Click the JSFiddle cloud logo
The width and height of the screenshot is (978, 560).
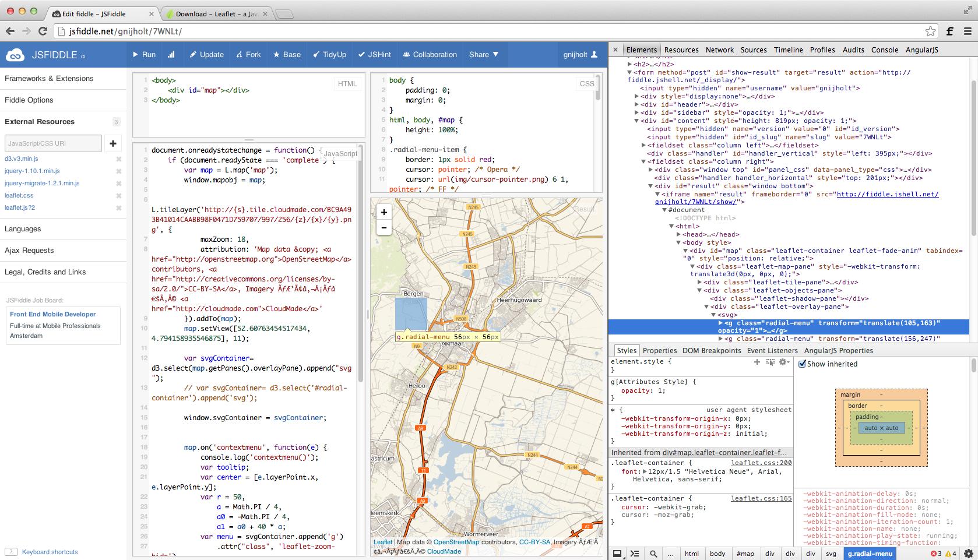pos(15,55)
